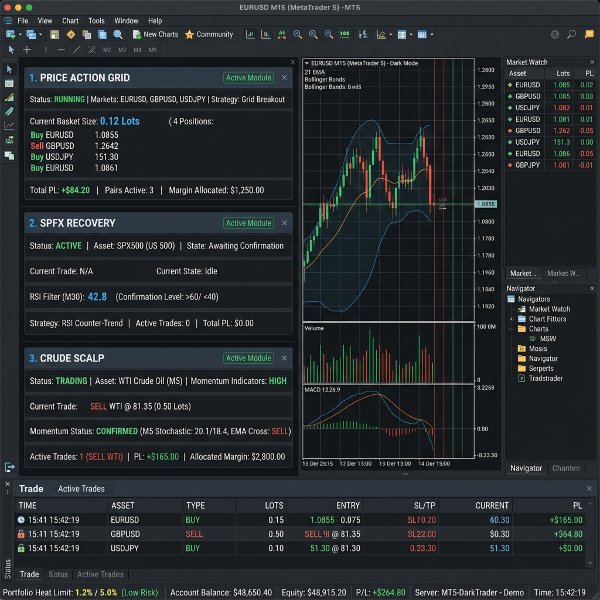Open New Charts from the toolbar
This screenshot has height=600, width=600.
tap(155, 34)
